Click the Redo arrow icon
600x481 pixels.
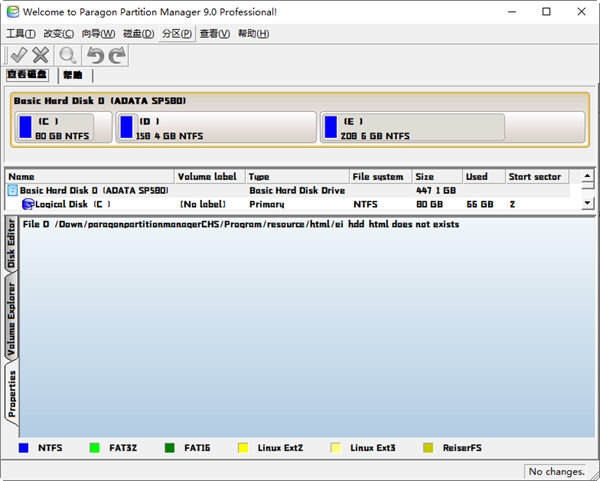[117, 55]
